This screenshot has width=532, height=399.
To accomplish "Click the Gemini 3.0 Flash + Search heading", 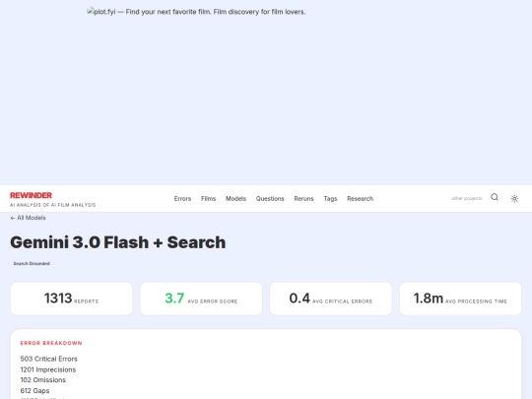I will click(118, 242).
